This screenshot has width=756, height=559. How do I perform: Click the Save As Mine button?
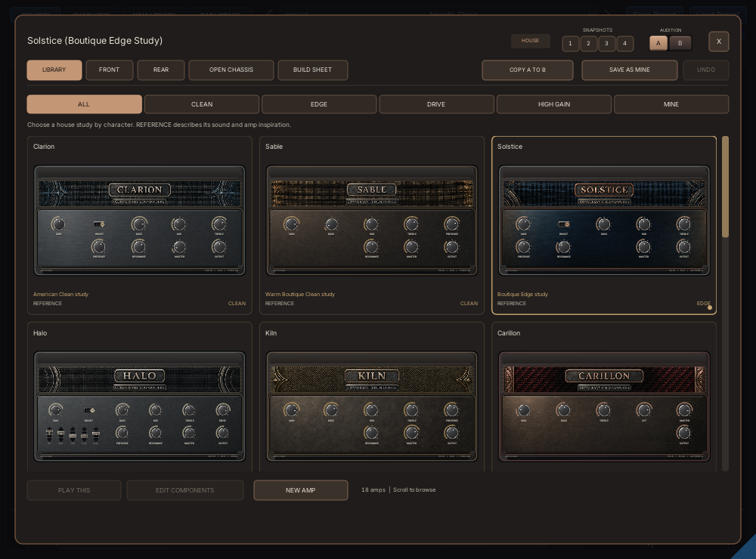point(629,69)
